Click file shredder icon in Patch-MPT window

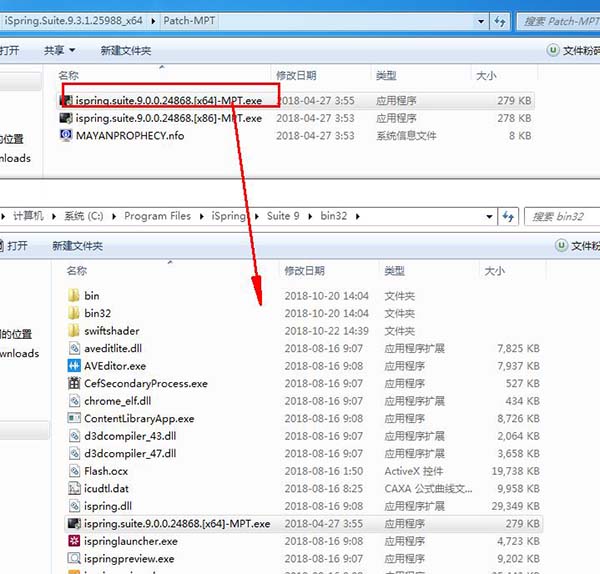(x=553, y=50)
